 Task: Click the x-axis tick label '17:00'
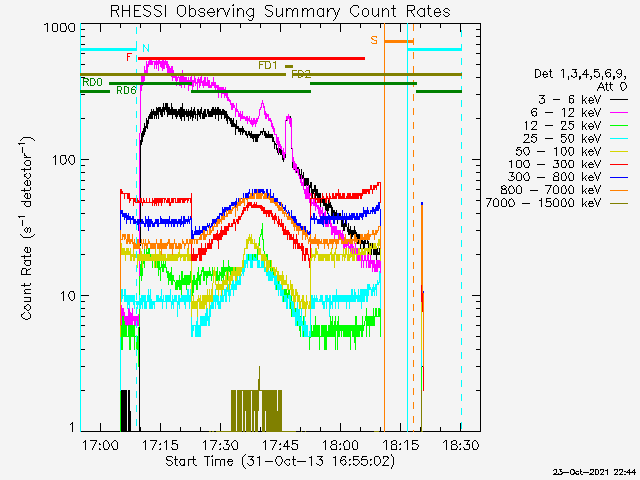pos(100,445)
